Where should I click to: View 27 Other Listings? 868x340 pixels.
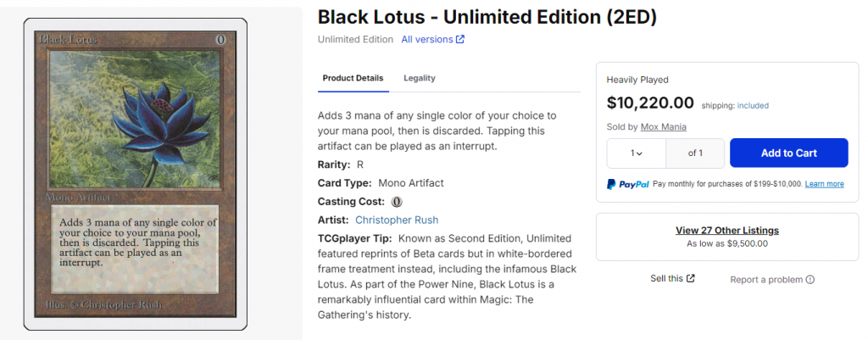726,230
